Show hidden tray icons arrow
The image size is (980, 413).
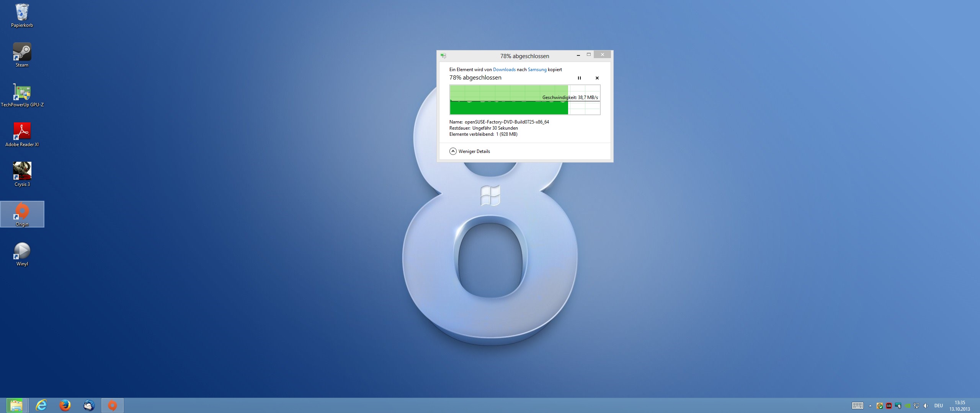coord(870,406)
